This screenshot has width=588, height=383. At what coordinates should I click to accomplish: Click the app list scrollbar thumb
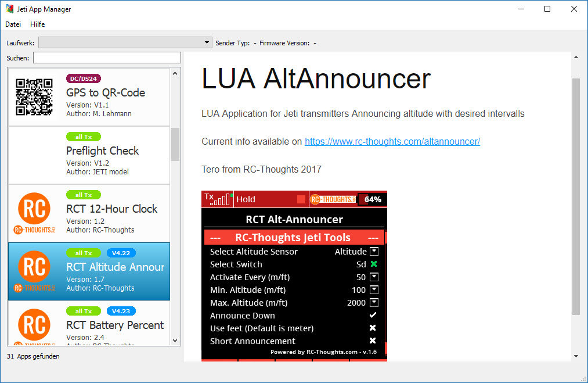coord(175,144)
